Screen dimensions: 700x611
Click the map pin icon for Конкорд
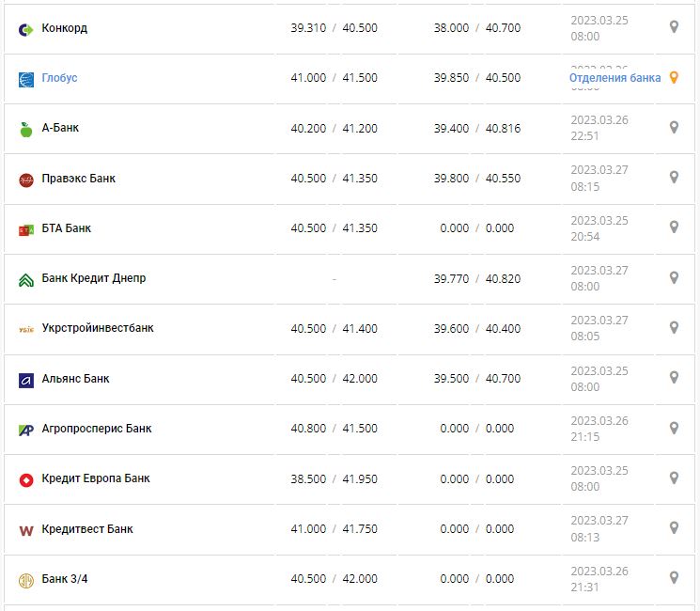click(674, 27)
